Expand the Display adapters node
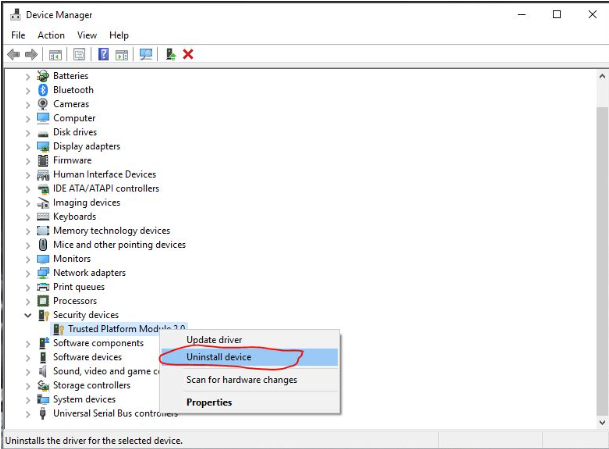This screenshot has height=449, width=609. 28,146
